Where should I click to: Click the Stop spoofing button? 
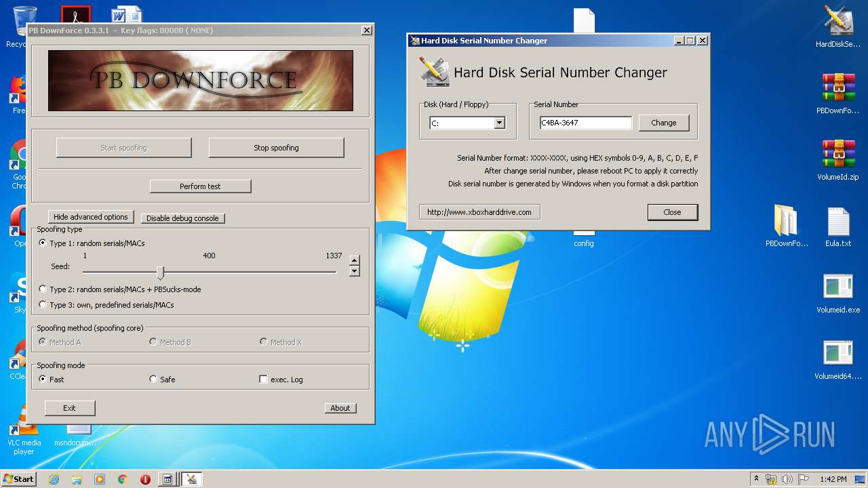(276, 148)
